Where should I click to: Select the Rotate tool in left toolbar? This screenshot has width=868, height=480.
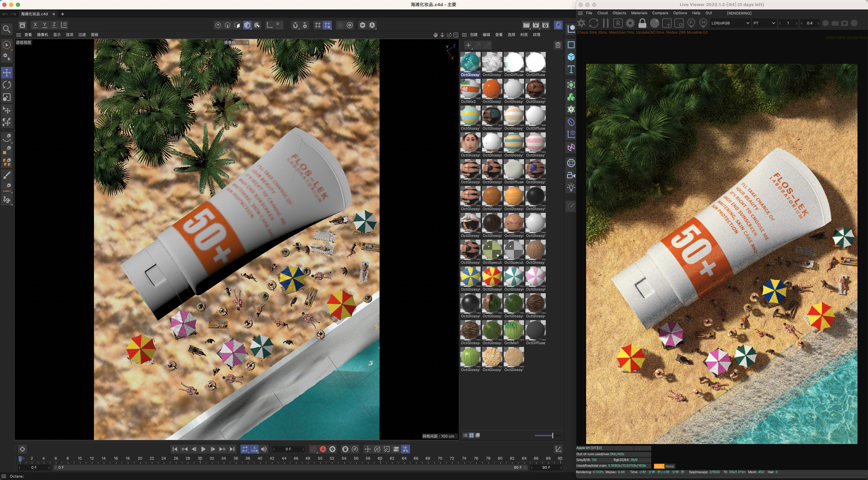tap(7, 85)
